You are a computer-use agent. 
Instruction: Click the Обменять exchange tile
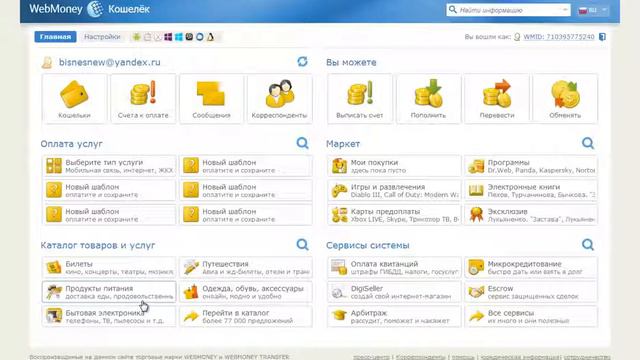(565, 98)
